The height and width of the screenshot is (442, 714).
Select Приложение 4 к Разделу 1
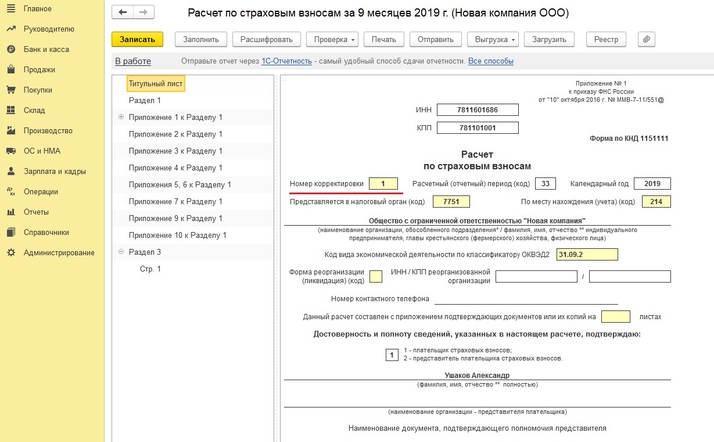click(176, 168)
